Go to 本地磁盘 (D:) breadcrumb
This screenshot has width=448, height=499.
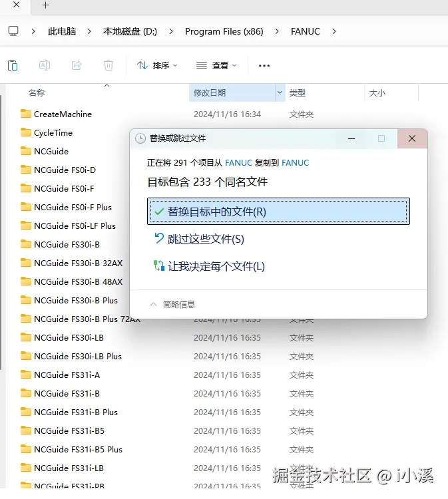(x=130, y=31)
